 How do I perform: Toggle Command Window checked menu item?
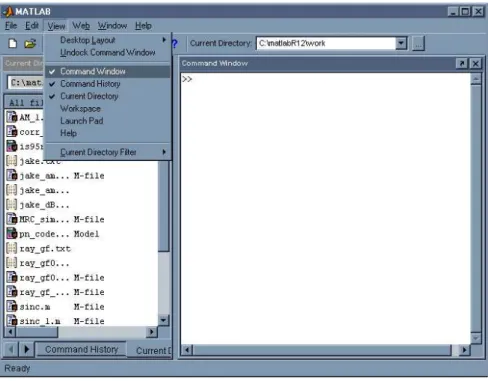click(x=107, y=71)
